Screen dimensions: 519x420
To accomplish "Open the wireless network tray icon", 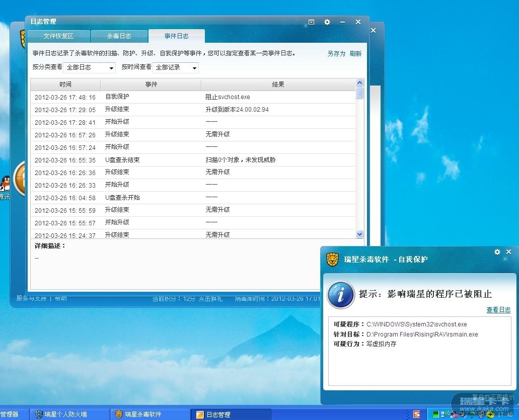I will coord(444,414).
